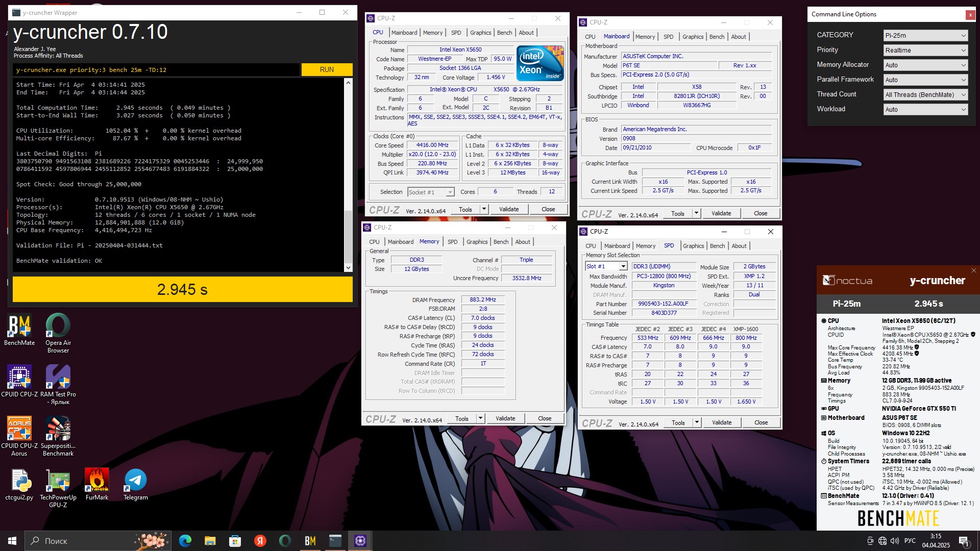Switch to y-cruncher console taskbar icon
The image size is (980, 551).
coord(335,541)
